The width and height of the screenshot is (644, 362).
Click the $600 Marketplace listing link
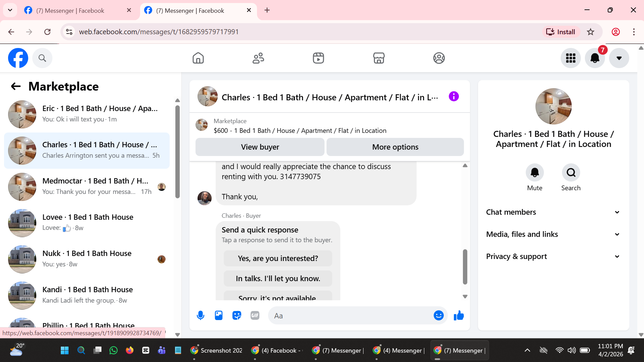pos(300,131)
